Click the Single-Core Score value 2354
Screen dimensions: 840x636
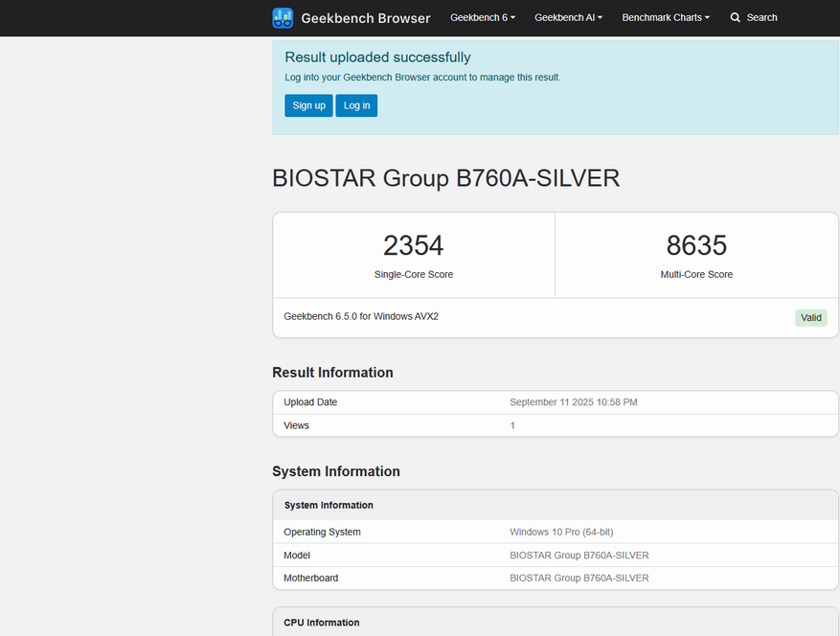[x=413, y=246]
